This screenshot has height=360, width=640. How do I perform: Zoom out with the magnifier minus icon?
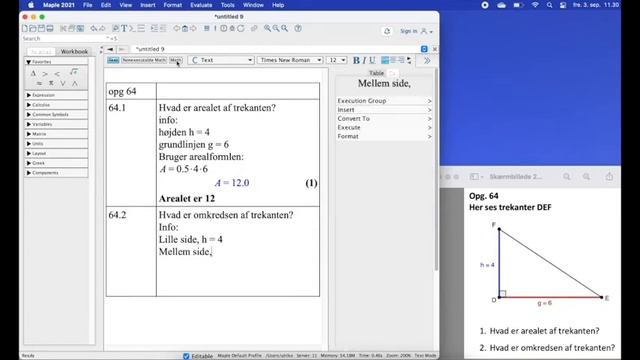point(276,29)
